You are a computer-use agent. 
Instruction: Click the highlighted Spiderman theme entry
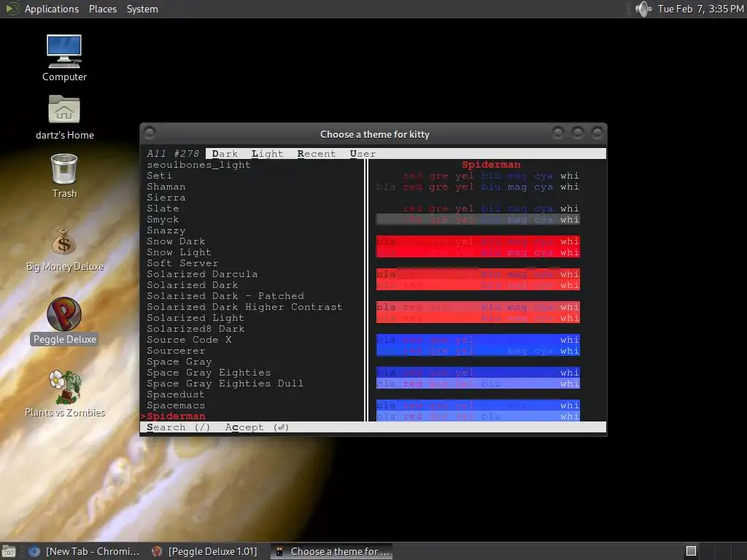pyautogui.click(x=176, y=416)
